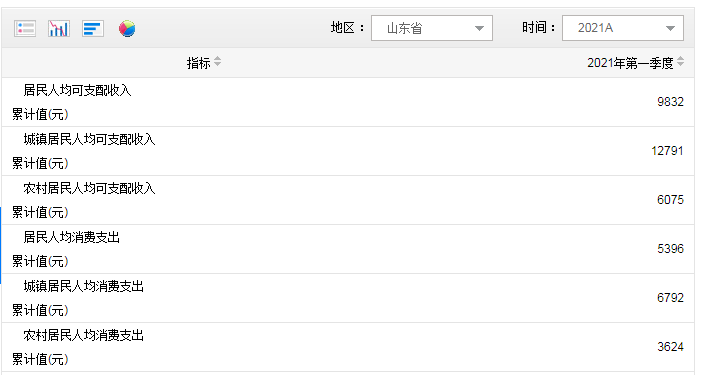Select the 居民人均消费支出 row

pyautogui.click(x=348, y=249)
